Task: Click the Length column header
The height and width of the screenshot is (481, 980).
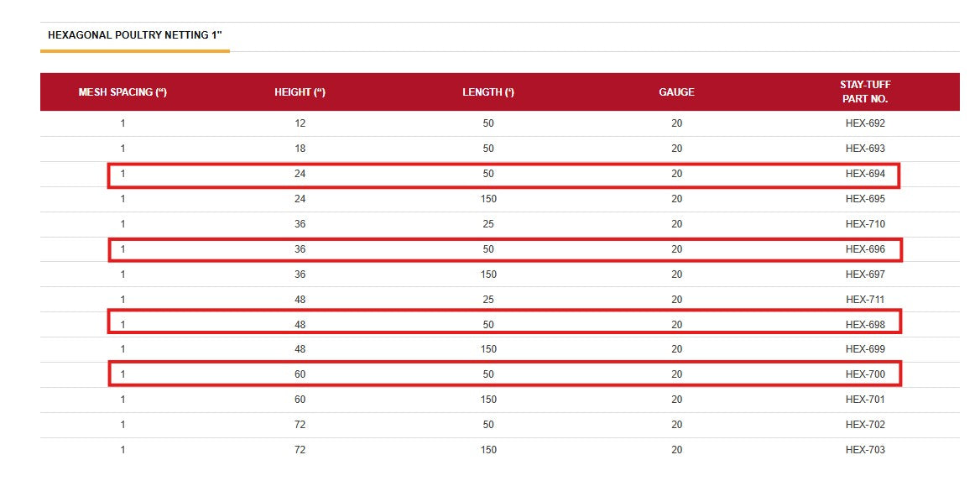Action: coord(488,92)
